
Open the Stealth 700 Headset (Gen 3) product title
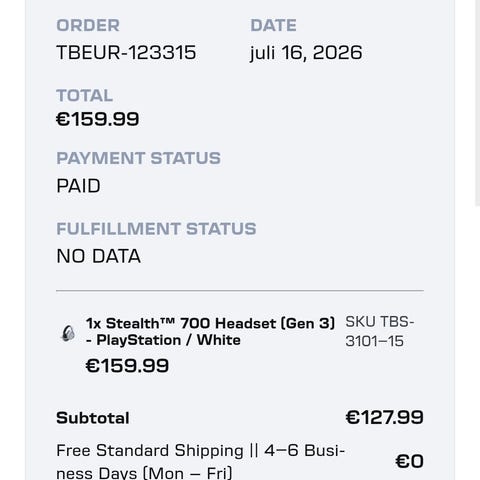pos(210,332)
